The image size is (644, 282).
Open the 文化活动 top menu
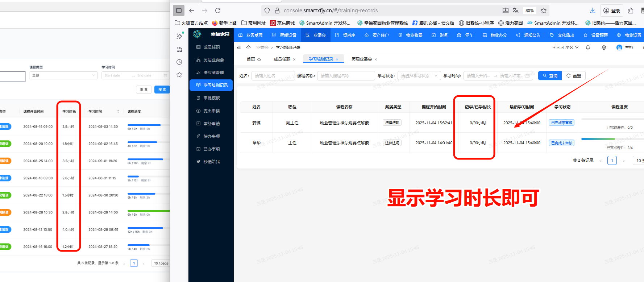coord(562,35)
